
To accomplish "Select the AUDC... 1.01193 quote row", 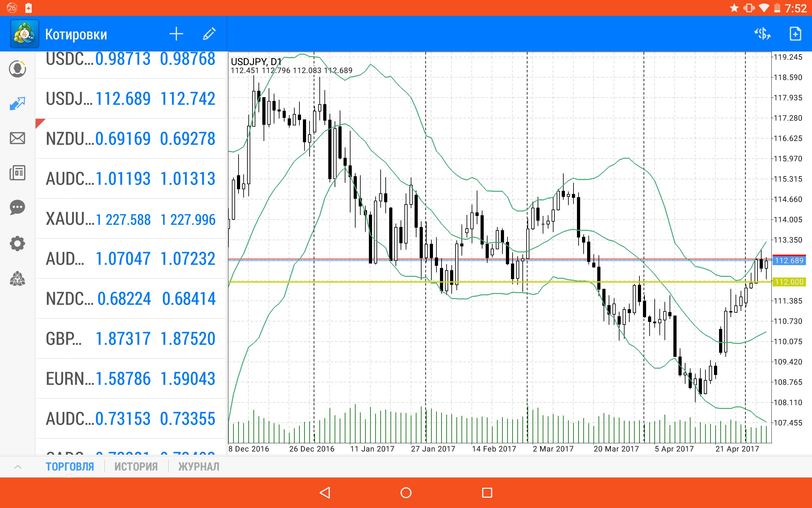I will point(131,179).
